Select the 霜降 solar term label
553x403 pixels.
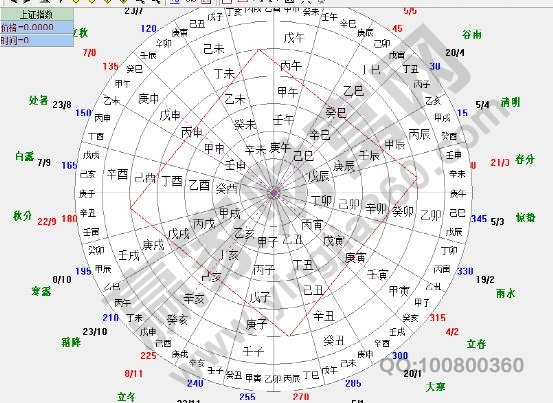coord(71,342)
